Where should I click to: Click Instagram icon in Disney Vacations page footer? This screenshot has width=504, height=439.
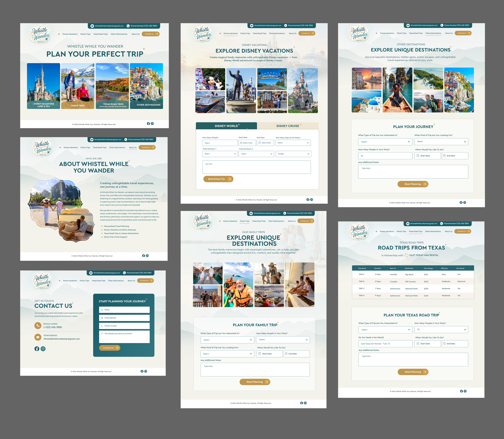[312, 200]
